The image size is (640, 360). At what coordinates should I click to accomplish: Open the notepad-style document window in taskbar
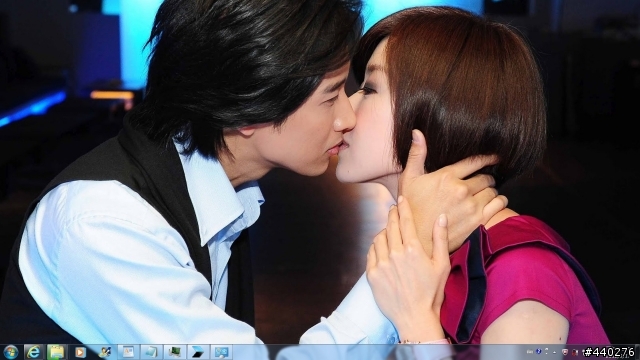(x=151, y=352)
